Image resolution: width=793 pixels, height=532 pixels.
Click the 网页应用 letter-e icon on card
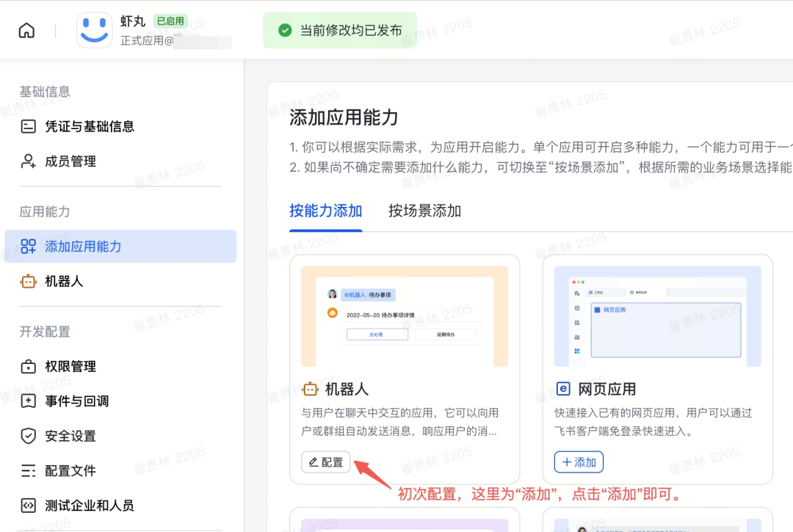point(562,388)
